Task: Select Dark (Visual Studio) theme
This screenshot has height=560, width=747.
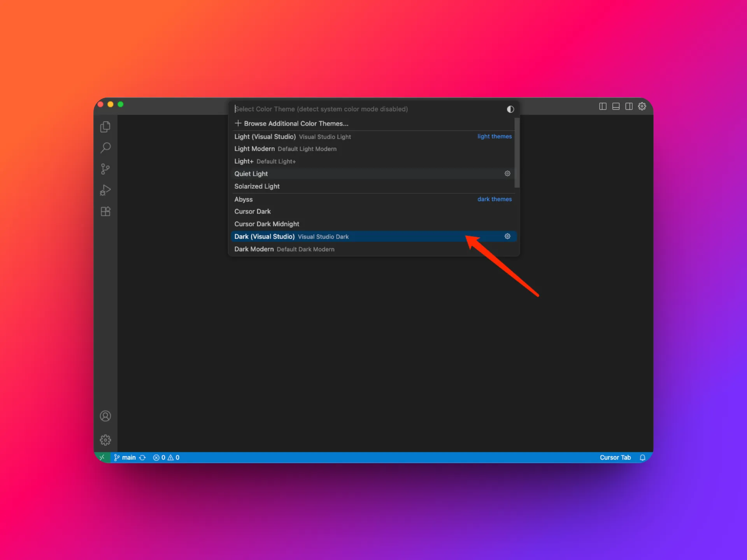Action: point(373,236)
